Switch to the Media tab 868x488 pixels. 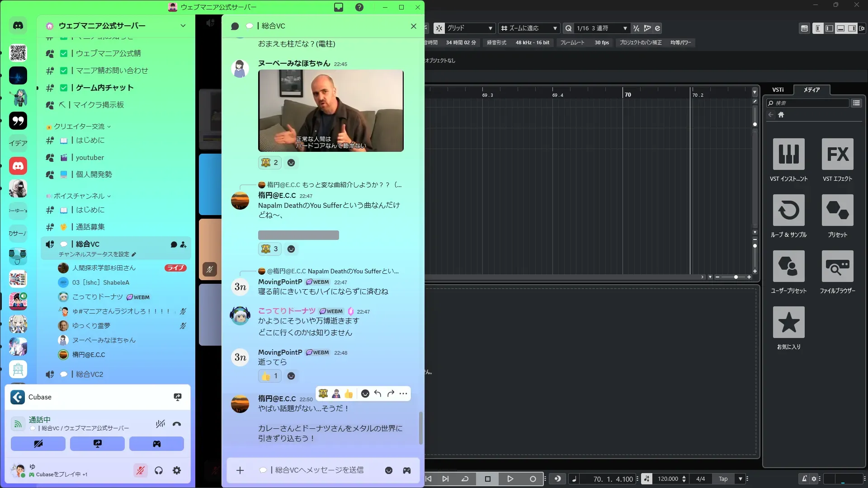(811, 90)
